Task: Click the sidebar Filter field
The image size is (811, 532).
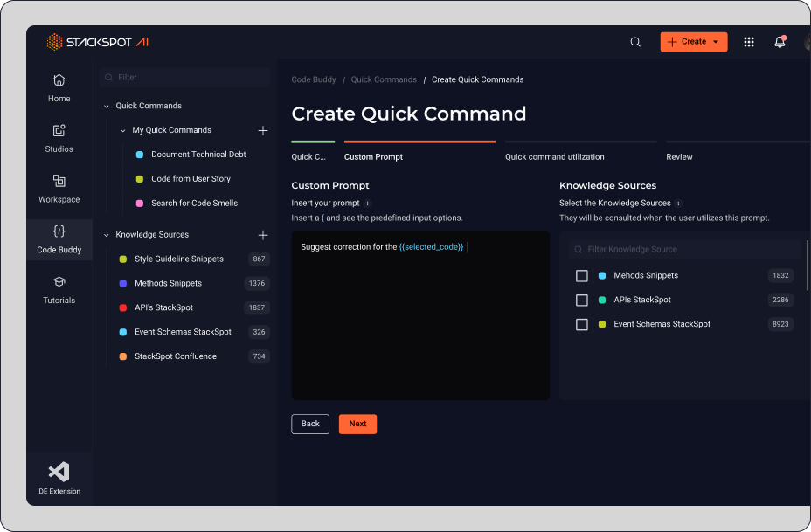Action: pyautogui.click(x=184, y=78)
